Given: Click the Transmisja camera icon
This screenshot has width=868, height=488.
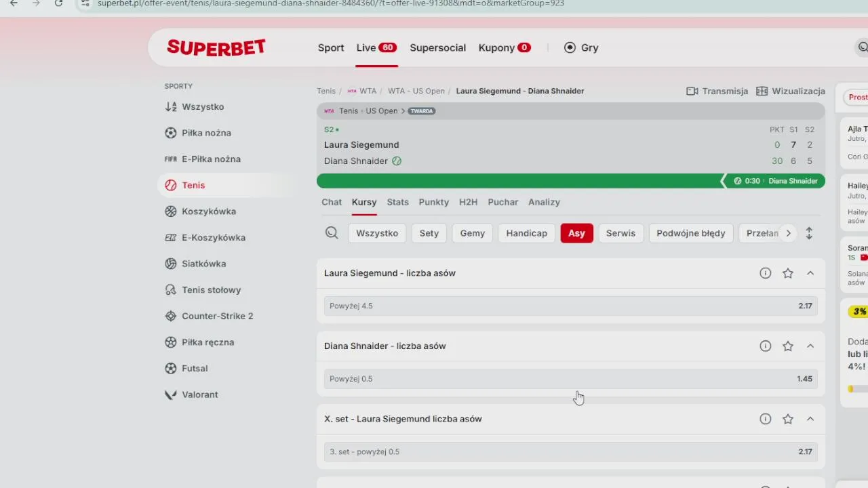Looking at the screenshot, I should point(692,91).
